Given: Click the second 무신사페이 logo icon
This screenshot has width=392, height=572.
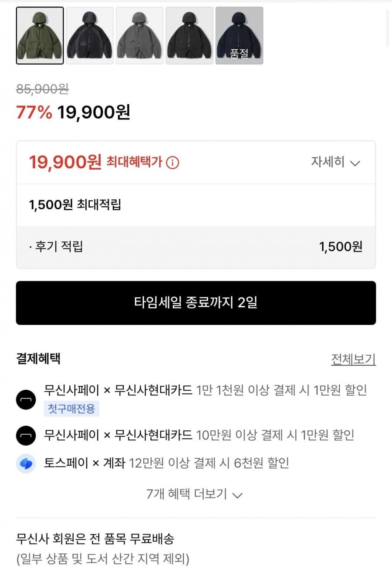Looking at the screenshot, I should click(26, 435).
